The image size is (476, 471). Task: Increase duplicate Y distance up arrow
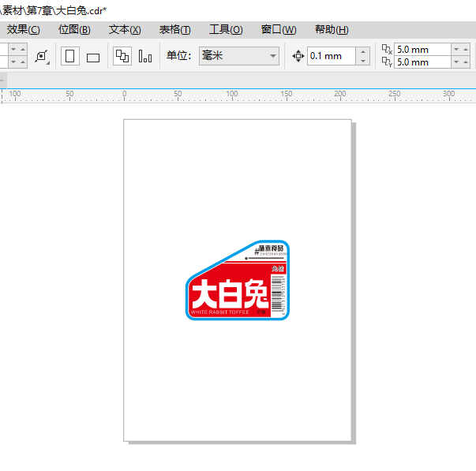coord(466,62)
